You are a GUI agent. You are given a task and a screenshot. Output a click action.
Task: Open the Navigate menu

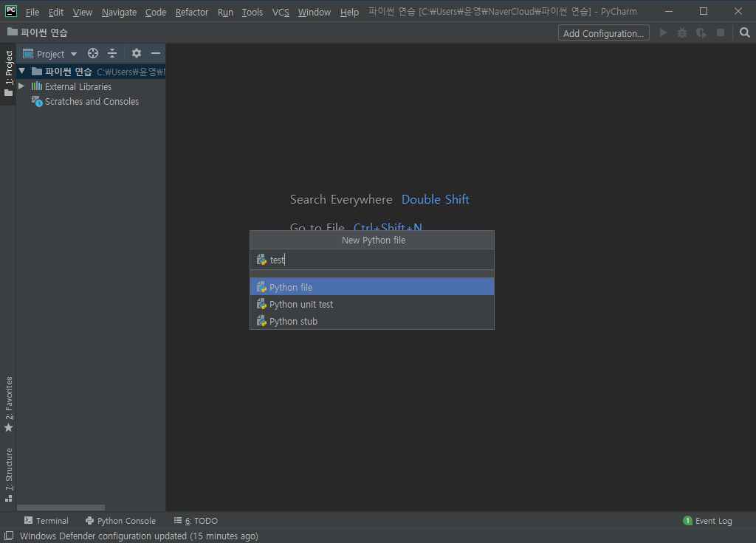click(x=119, y=12)
